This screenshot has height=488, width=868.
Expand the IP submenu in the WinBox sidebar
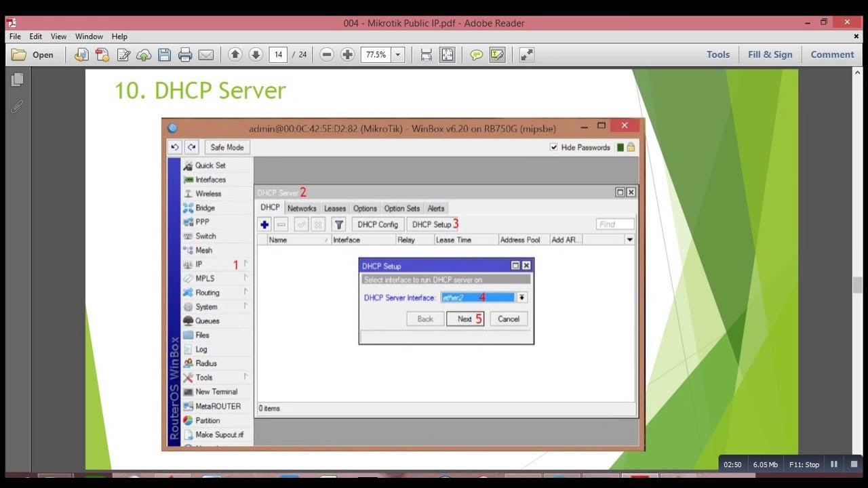click(246, 264)
